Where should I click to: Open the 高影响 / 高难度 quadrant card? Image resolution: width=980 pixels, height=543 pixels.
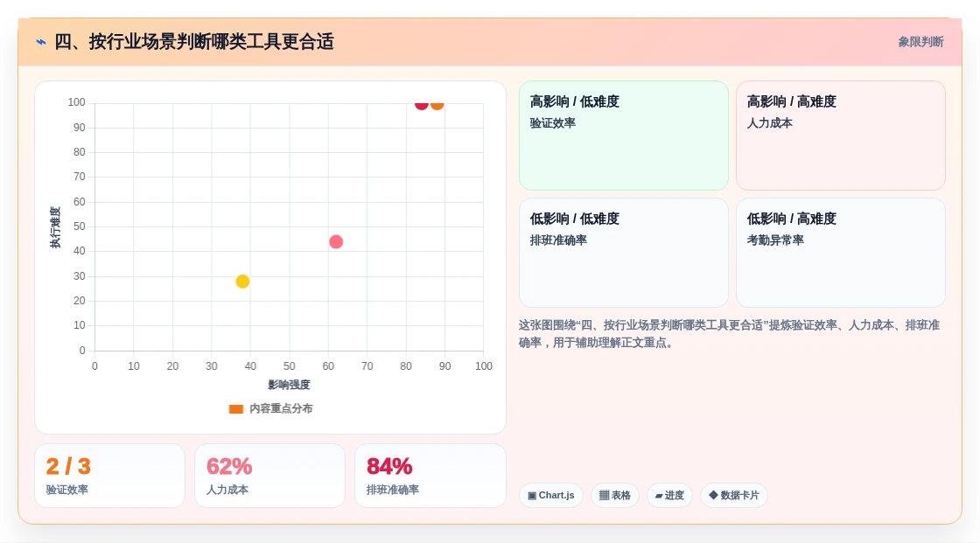[x=841, y=136]
